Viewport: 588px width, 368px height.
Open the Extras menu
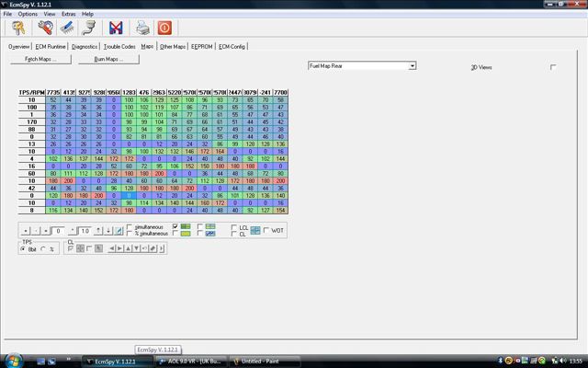[x=69, y=14]
